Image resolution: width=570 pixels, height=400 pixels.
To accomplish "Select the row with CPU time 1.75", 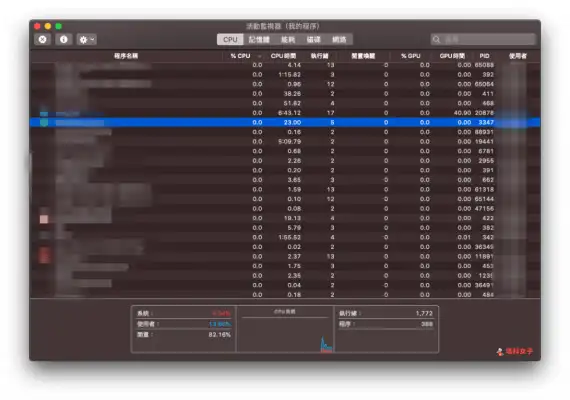I will click(285, 266).
